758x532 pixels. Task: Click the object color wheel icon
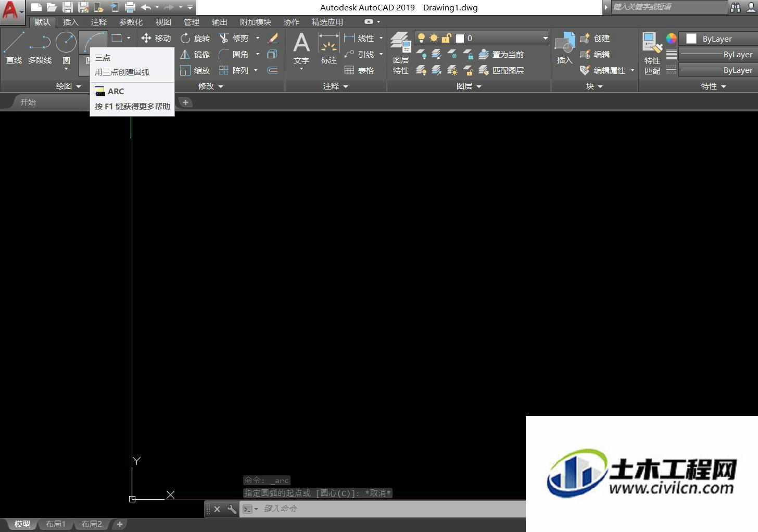(672, 38)
